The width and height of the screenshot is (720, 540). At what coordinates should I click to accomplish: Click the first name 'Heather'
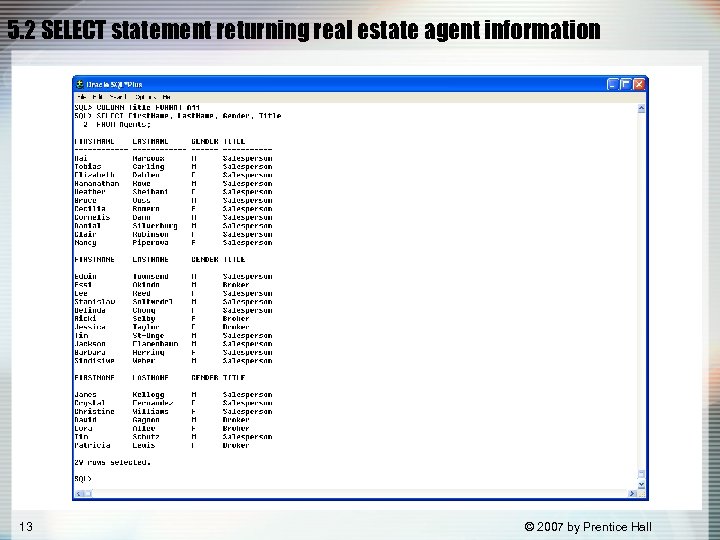click(x=90, y=192)
